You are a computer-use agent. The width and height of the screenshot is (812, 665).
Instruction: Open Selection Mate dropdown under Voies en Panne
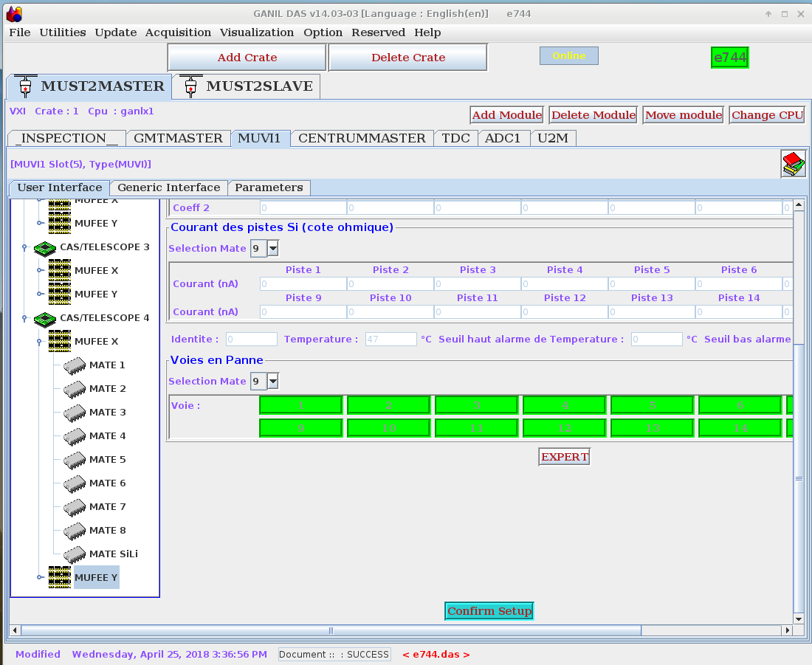(x=273, y=381)
